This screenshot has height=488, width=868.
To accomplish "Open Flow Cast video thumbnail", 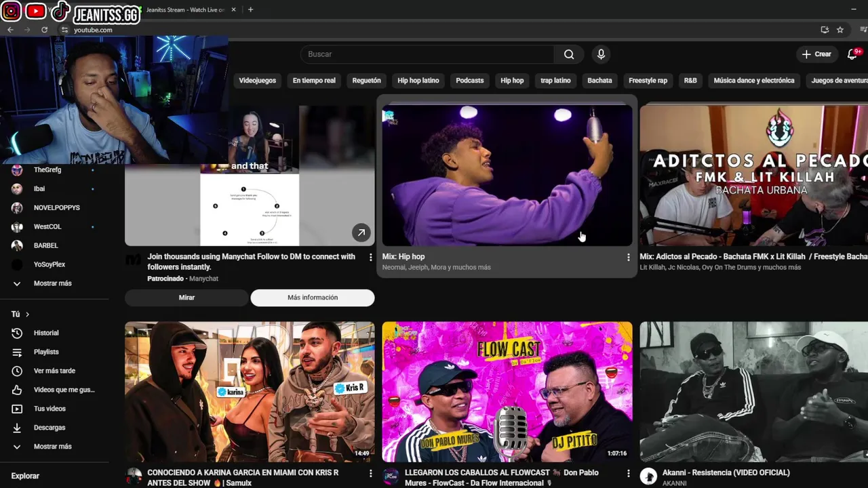I will [x=507, y=392].
